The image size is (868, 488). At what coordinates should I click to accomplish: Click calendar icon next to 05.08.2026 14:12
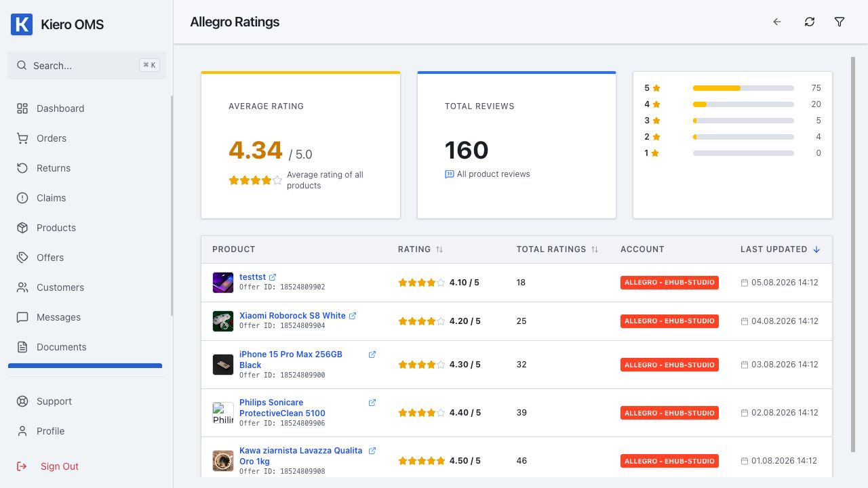(745, 283)
